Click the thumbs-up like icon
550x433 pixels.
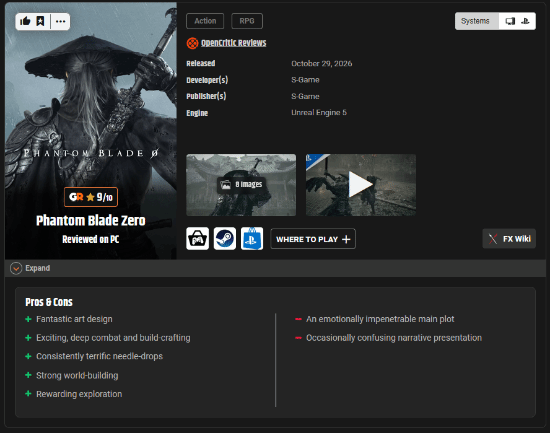[x=25, y=21]
